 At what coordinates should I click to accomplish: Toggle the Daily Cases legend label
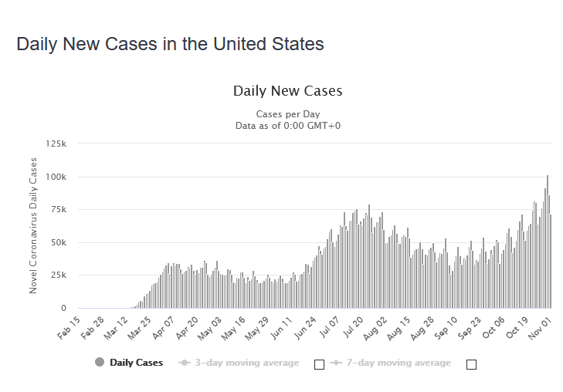click(136, 363)
